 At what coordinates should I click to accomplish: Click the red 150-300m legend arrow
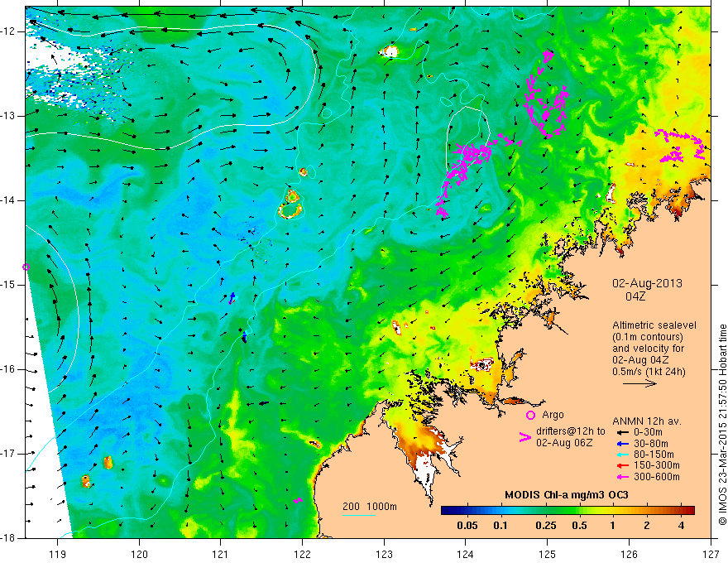pyautogui.click(x=621, y=465)
